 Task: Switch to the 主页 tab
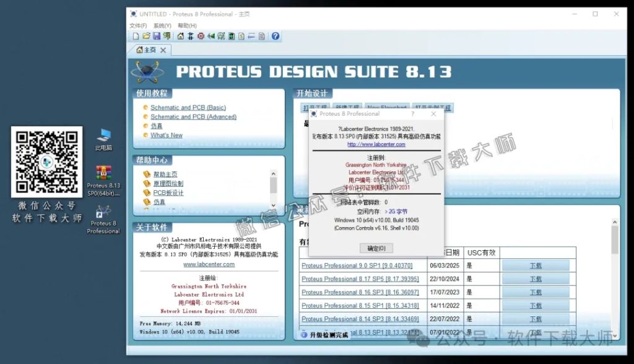(x=149, y=49)
